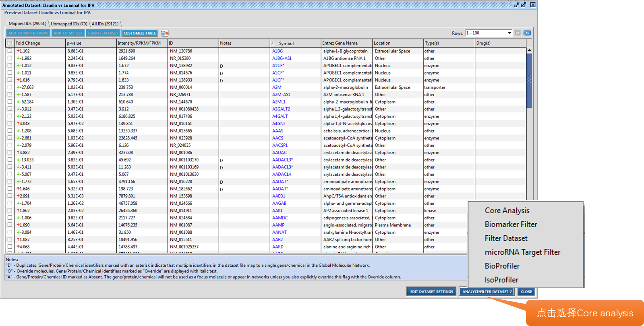Click sort arrow in Symbol column header
Image resolution: width=644 pixels, height=326 pixels.
tap(273, 44)
